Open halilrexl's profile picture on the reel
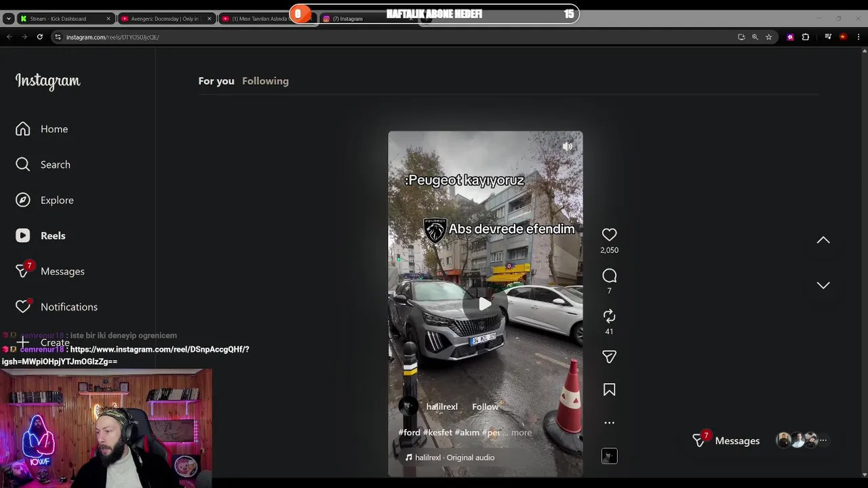 coord(408,407)
